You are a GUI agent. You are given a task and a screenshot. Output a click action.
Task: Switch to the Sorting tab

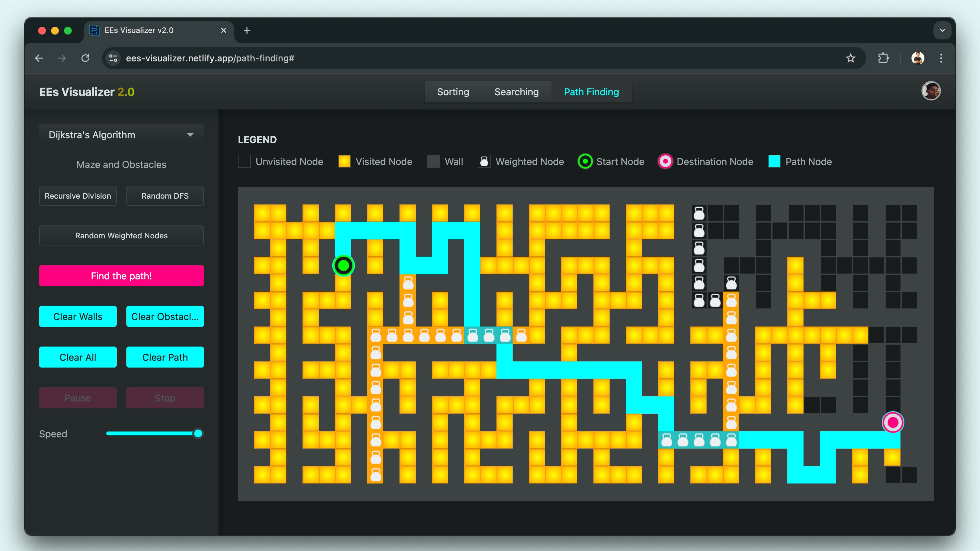[x=453, y=92]
